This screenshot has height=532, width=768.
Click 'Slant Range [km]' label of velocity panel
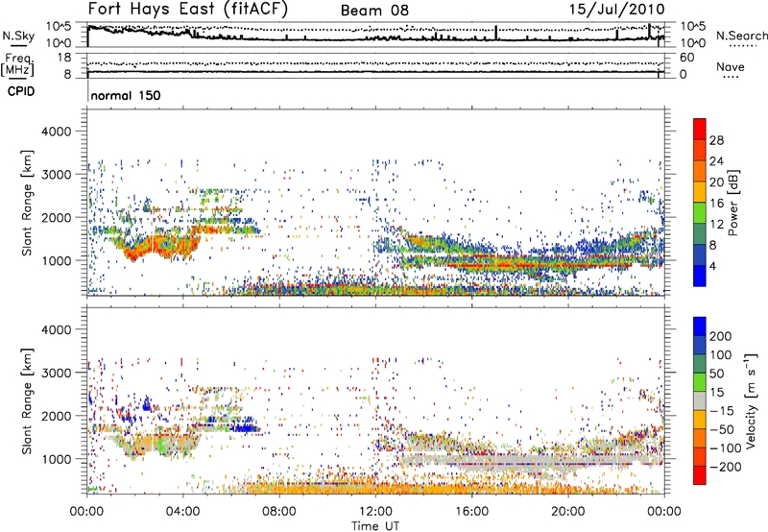click(x=27, y=400)
